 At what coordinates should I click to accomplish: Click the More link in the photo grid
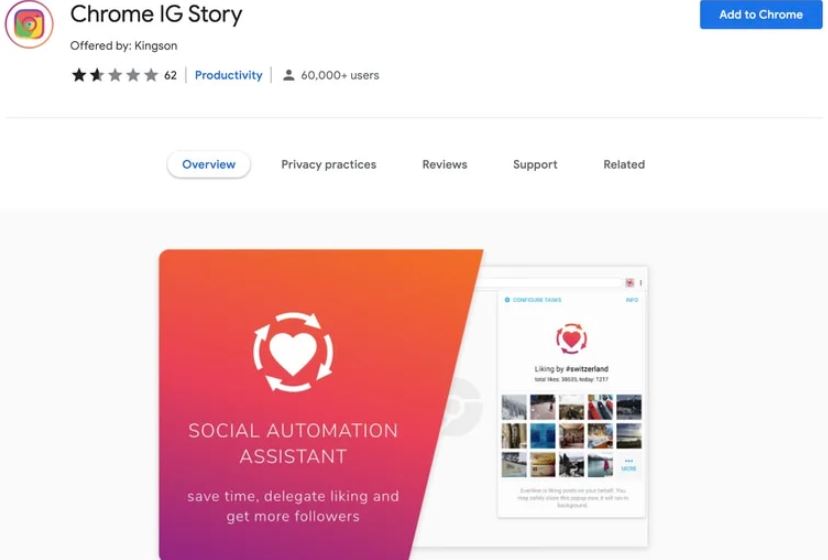tap(628, 465)
